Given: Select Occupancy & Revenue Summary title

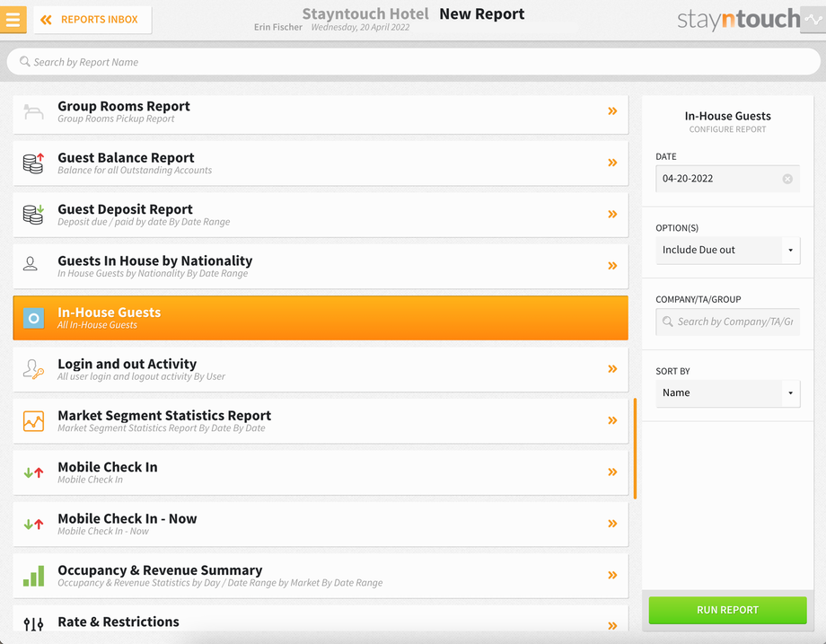Looking at the screenshot, I should coord(160,570).
